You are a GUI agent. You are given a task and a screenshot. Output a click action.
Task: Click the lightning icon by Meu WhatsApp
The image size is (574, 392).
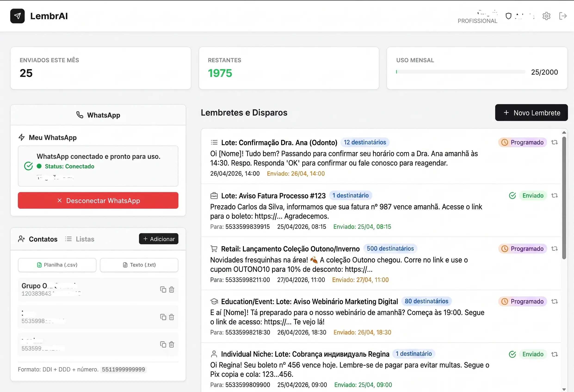(x=22, y=137)
